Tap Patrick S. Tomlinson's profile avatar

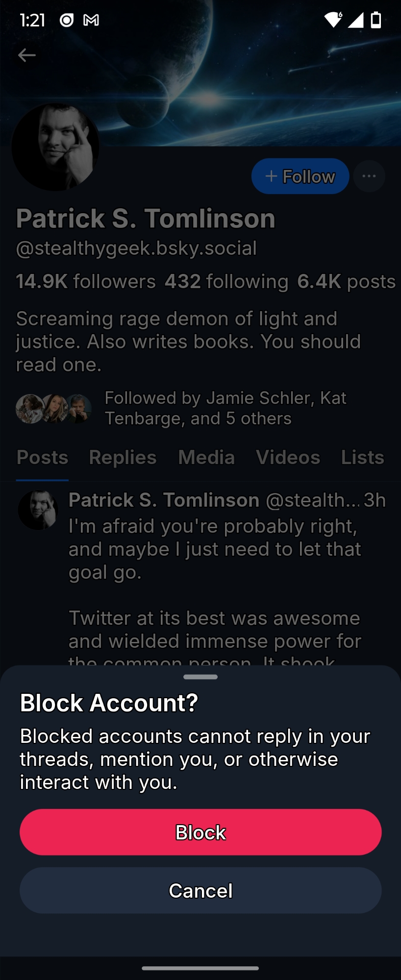pos(55,147)
